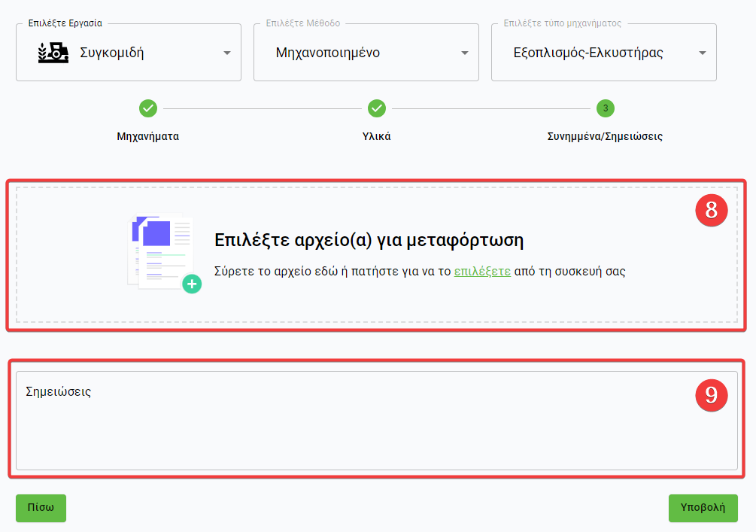Click the green plus badge on the file icon
The height and width of the screenshot is (532, 756).
pyautogui.click(x=192, y=284)
